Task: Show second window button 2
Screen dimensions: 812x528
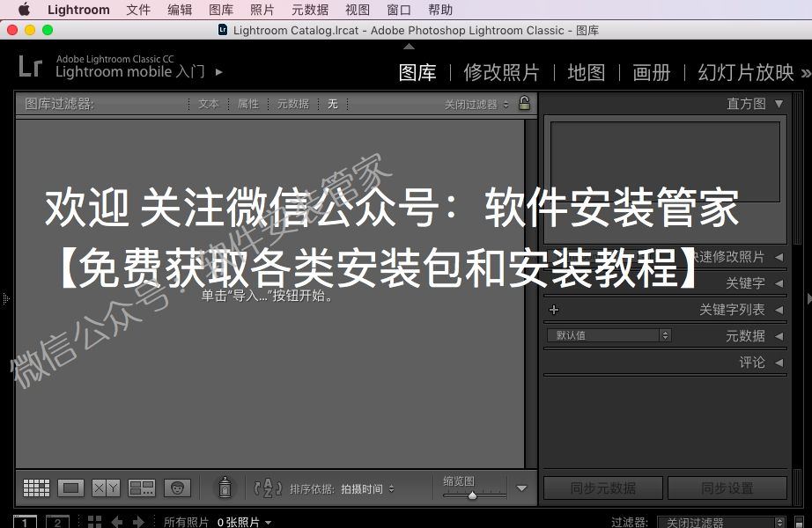Action: 57,521
